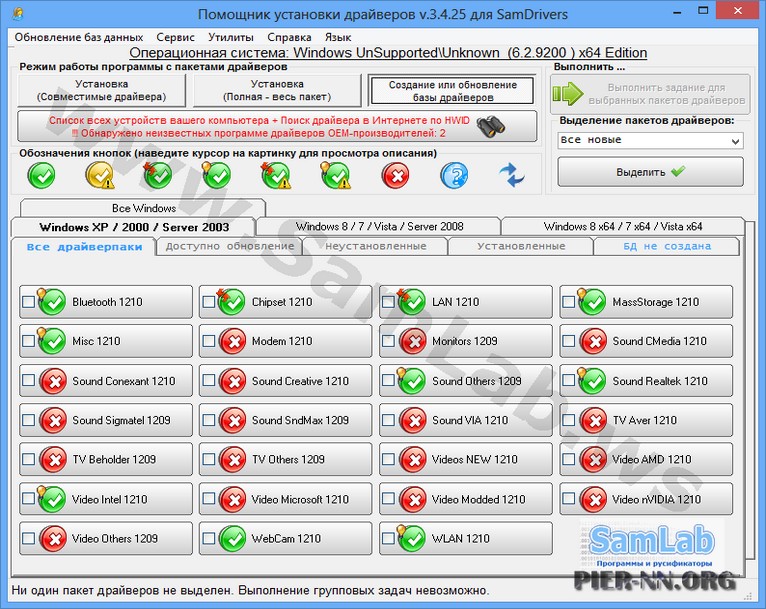This screenshot has width=766, height=609.
Task: Tick the Video Microsoft 1210 checkbox
Action: [209, 498]
